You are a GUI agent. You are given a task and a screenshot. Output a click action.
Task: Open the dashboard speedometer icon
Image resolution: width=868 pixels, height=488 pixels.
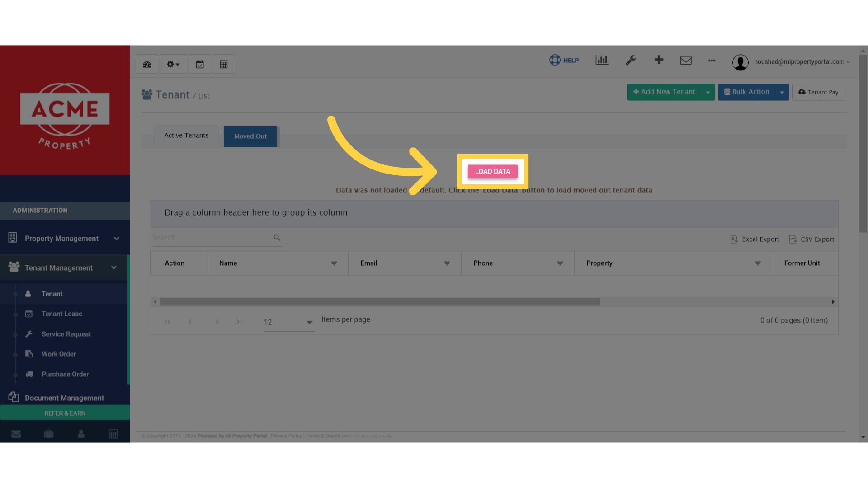[x=147, y=64]
